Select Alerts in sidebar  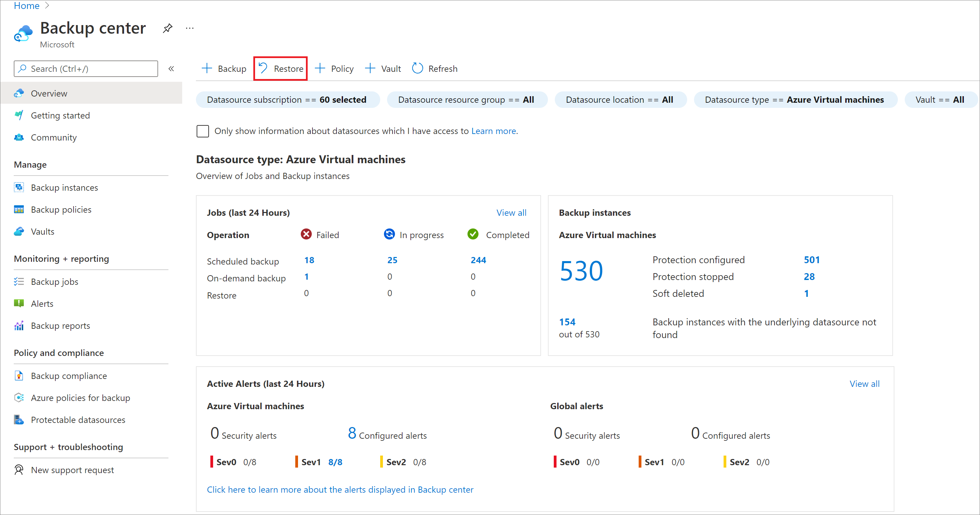(41, 303)
